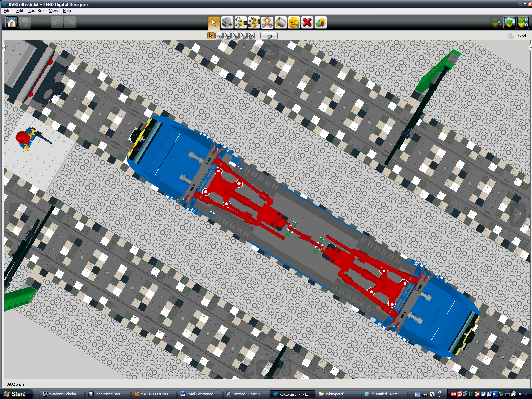532x399 pixels.
Task: Select the Paint bucket tool
Action: click(281, 23)
